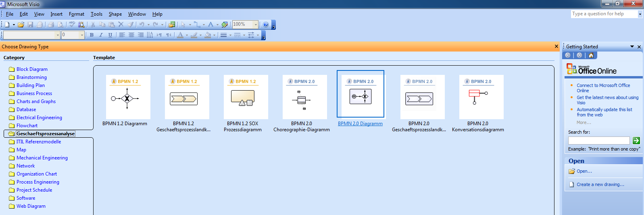Click the Research binoculars icon

click(81, 25)
